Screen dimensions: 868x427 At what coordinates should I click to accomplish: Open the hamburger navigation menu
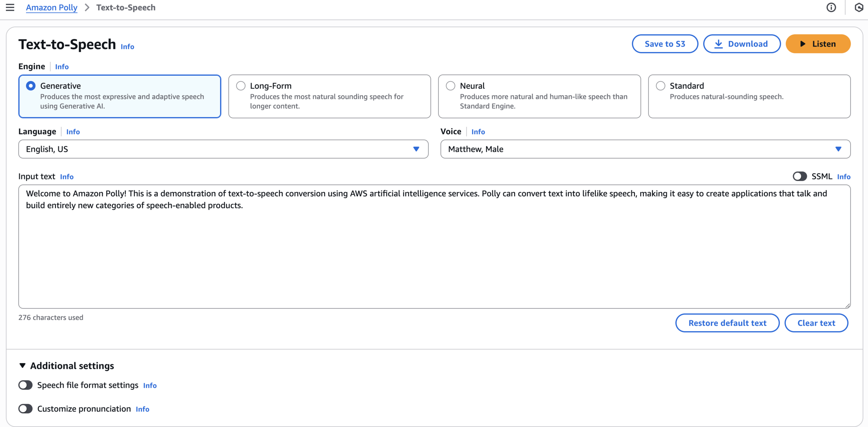[10, 7]
